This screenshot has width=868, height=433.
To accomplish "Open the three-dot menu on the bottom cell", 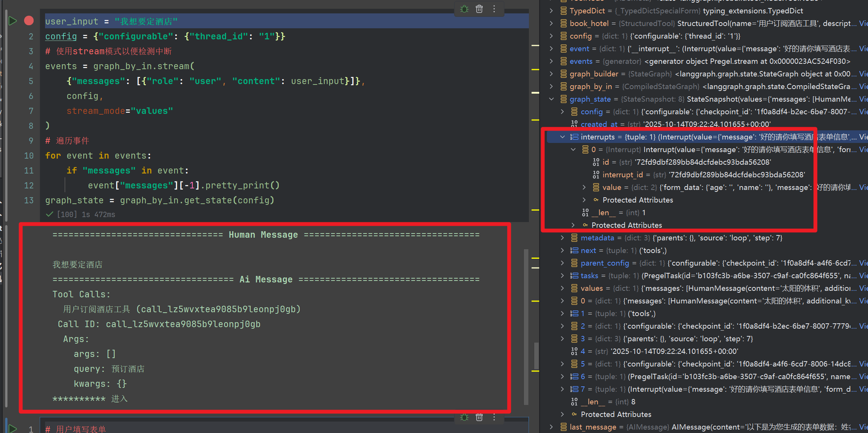I will (x=494, y=417).
